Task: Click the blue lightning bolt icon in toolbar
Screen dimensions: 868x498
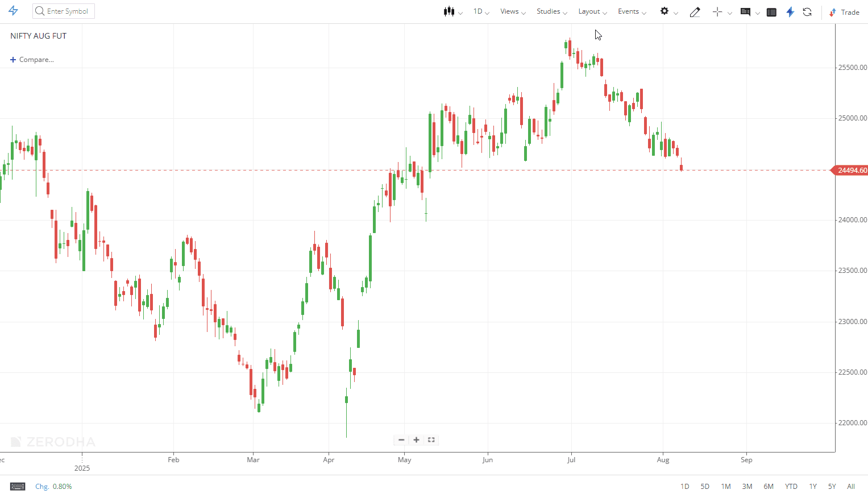Action: point(790,12)
